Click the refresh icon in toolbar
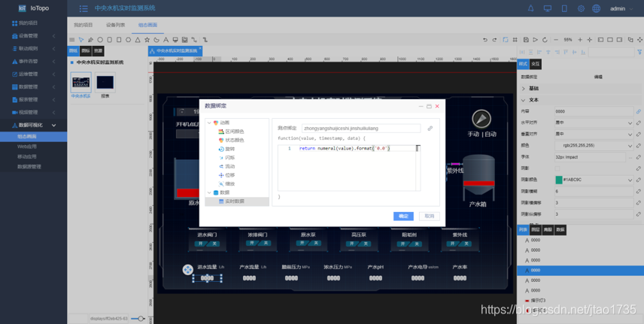The image size is (644, 324). point(545,40)
